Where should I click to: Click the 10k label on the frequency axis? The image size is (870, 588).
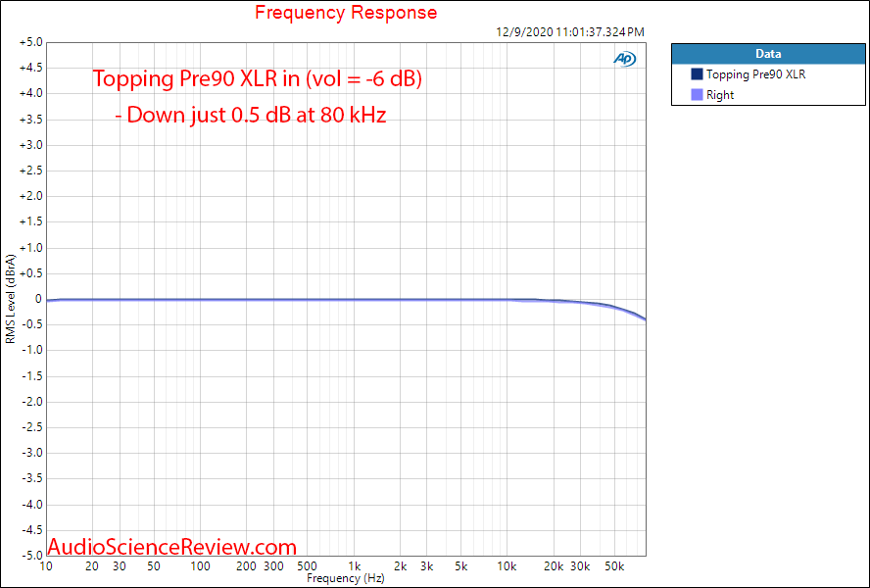(x=507, y=566)
